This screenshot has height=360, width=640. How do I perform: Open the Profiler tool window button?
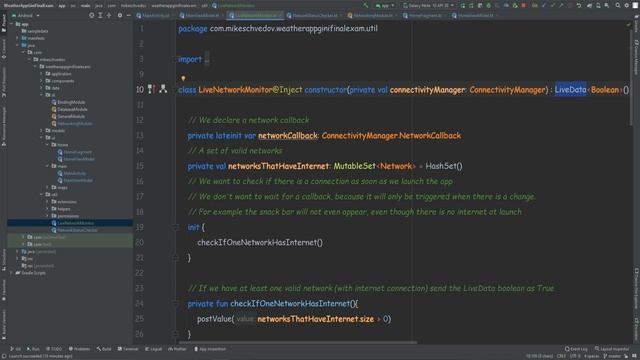178,349
